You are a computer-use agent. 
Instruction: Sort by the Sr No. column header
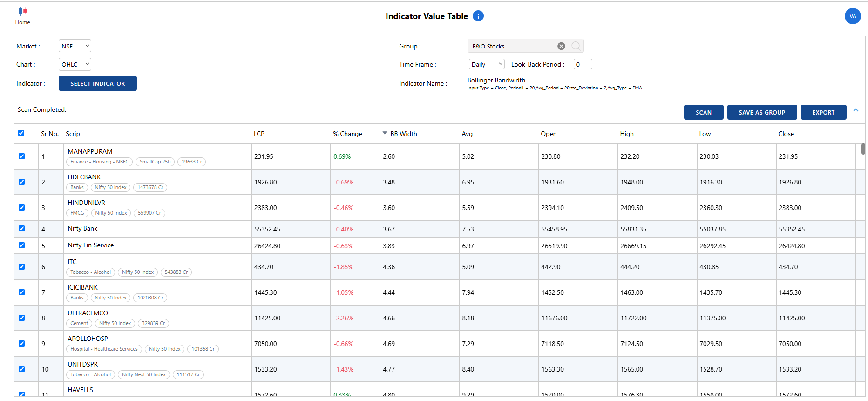coord(50,134)
